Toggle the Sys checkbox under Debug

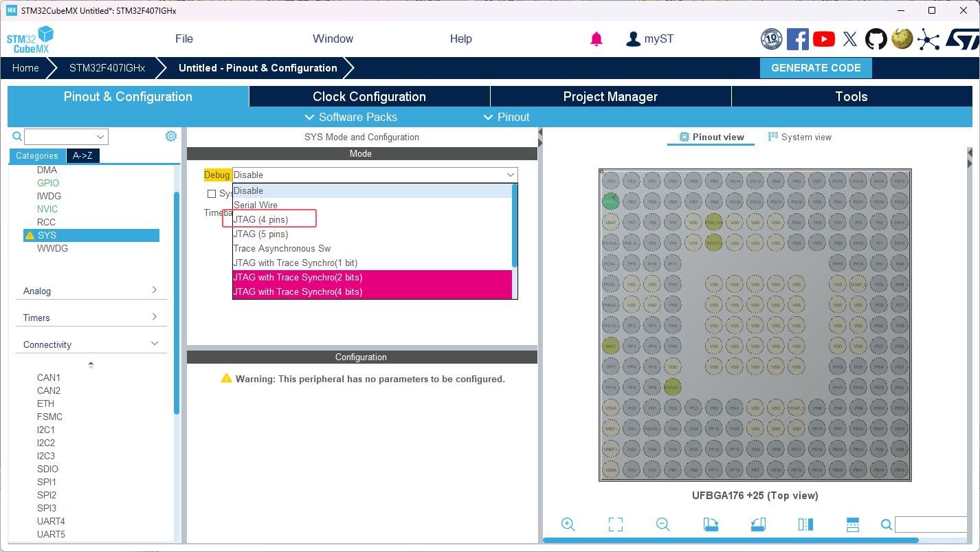click(x=212, y=194)
